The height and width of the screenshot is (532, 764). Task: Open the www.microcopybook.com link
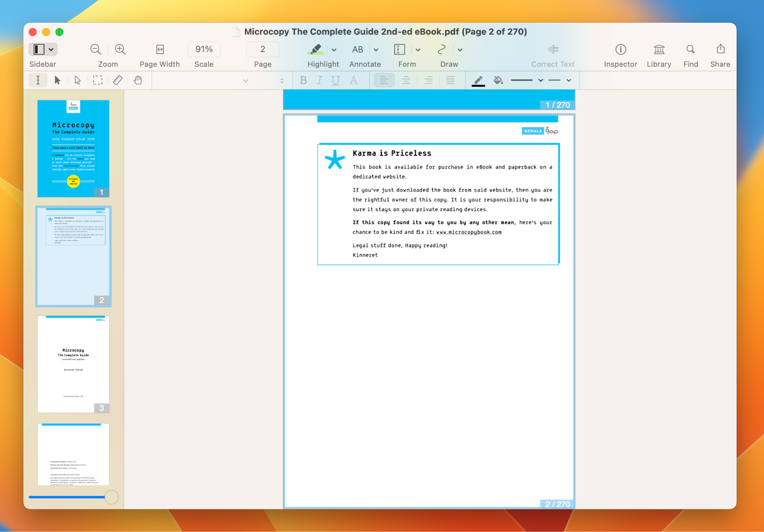click(469, 232)
